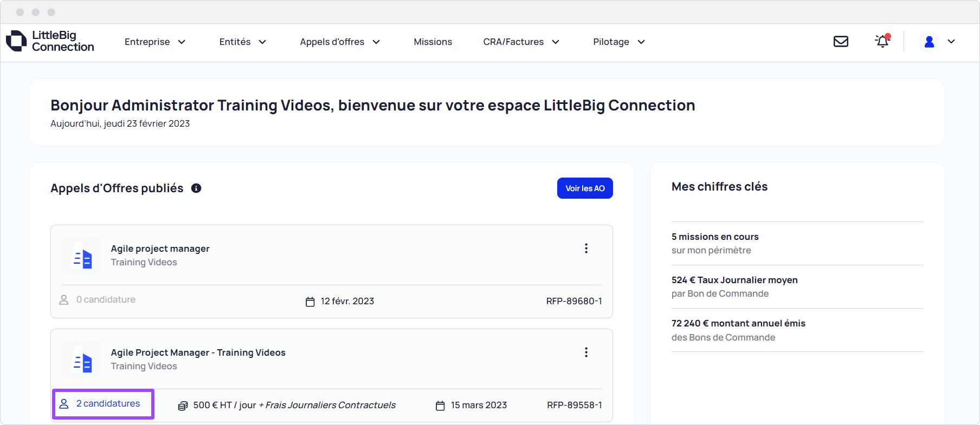The height and width of the screenshot is (425, 980).
Task: Open the Agile project manager offer title
Action: click(160, 249)
